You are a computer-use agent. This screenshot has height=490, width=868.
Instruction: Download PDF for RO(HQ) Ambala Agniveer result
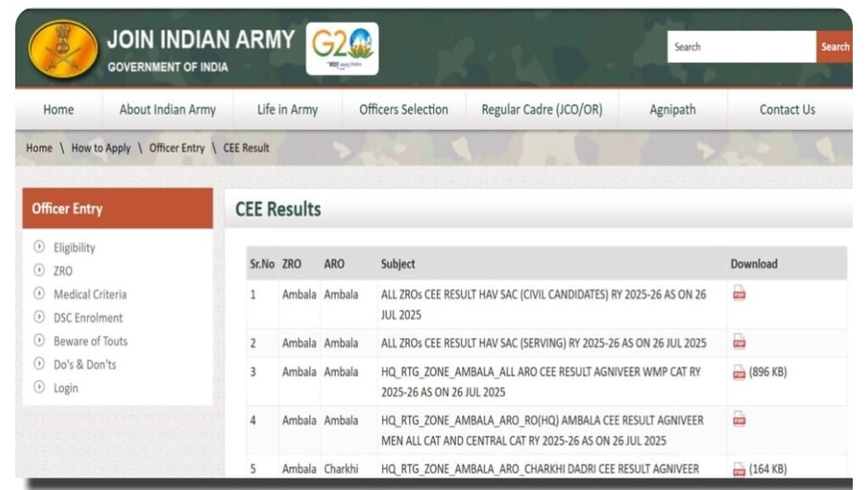pyautogui.click(x=739, y=419)
